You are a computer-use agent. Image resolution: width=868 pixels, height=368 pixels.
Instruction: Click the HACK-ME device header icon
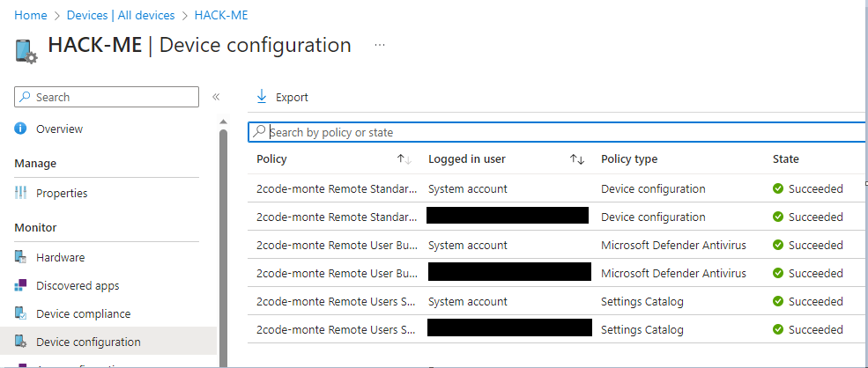[26, 49]
